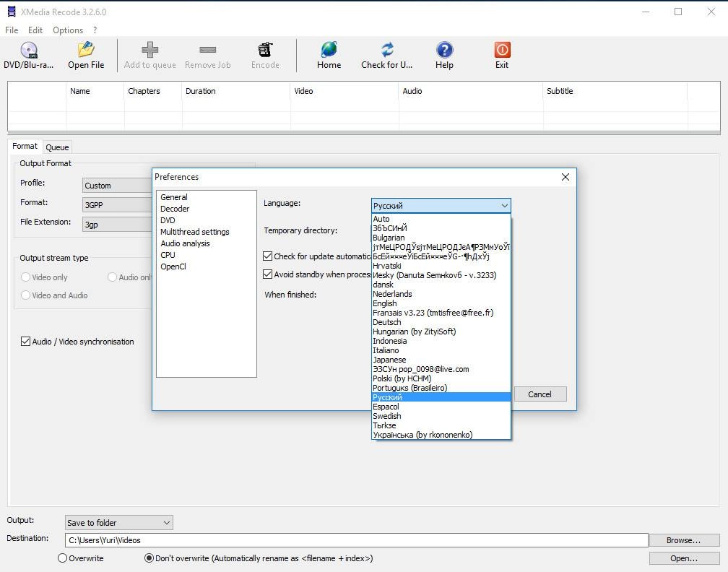This screenshot has width=728, height=572.
Task: Click the Name column header
Action: tap(95, 91)
